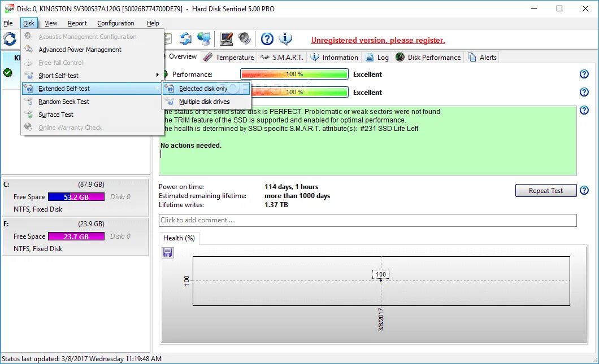The width and height of the screenshot is (599, 364).
Task: Click the 'more than 1000 days' lifetime value
Action: (297, 196)
